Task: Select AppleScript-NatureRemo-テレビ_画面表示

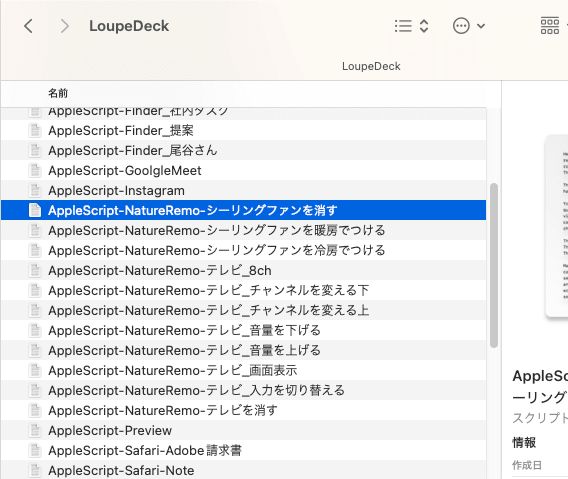Action: (x=243, y=370)
